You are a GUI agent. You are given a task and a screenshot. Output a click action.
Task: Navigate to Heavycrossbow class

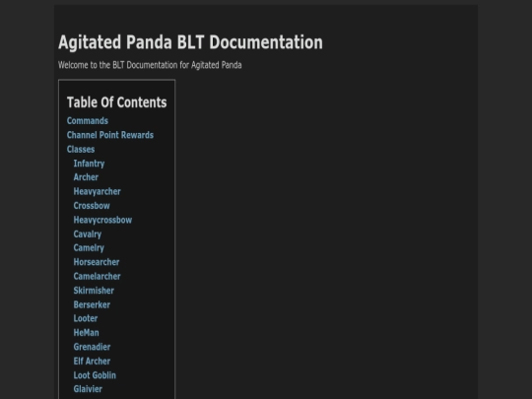click(x=102, y=220)
